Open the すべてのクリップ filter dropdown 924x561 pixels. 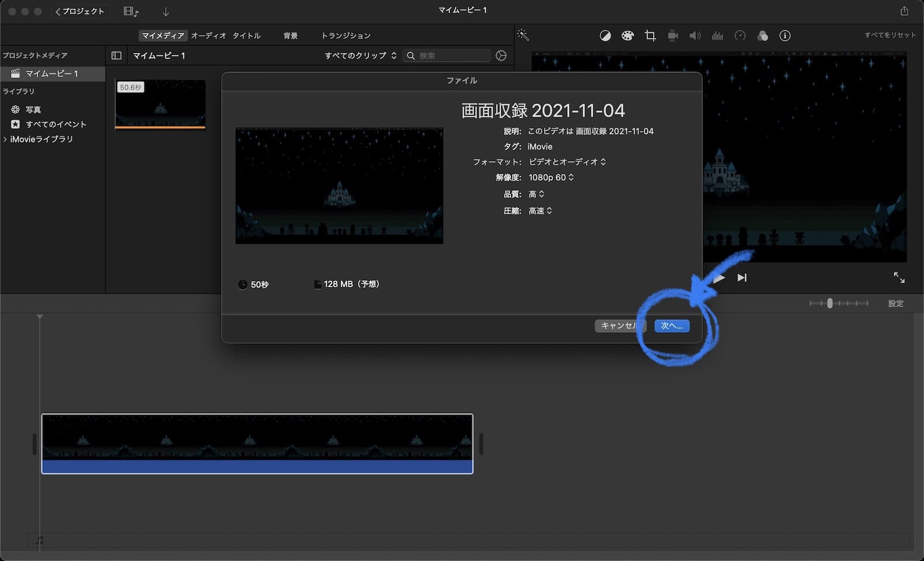pos(360,55)
